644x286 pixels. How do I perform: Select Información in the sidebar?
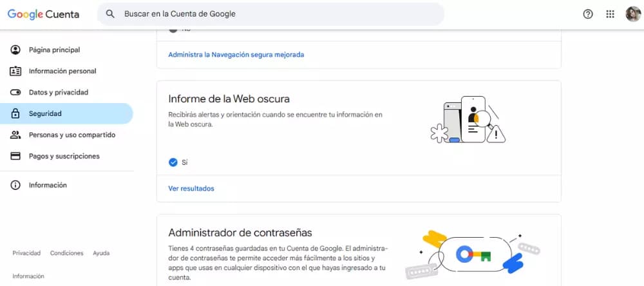click(x=48, y=186)
